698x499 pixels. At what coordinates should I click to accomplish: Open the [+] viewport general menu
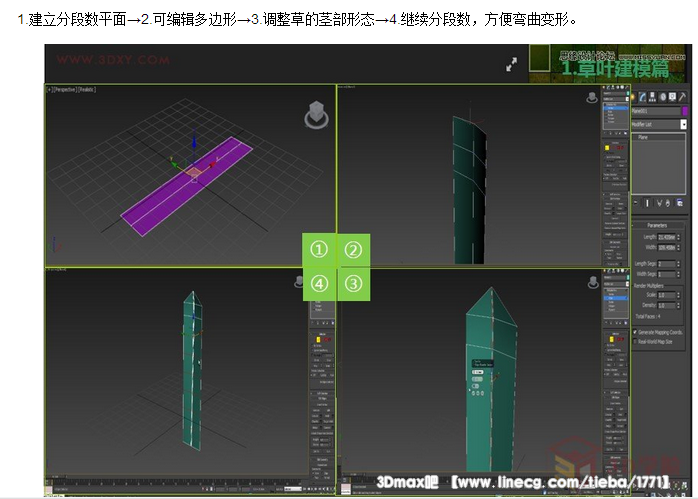pyautogui.click(x=49, y=89)
